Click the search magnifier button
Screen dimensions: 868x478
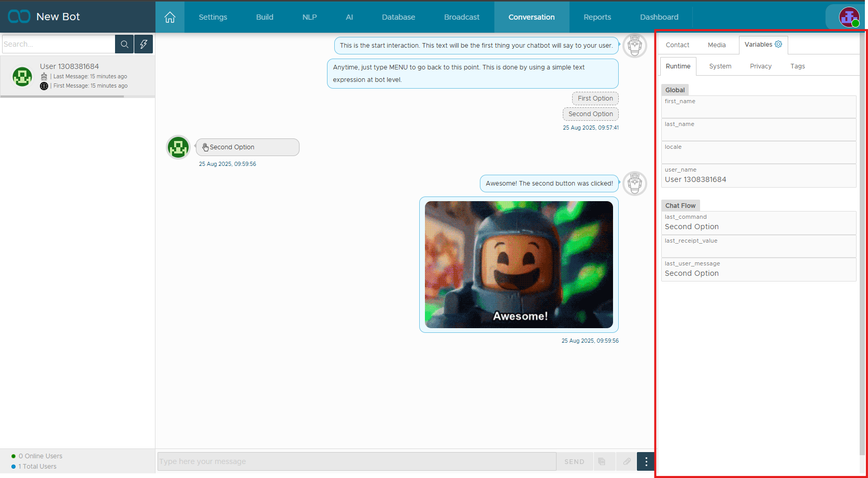(124, 44)
